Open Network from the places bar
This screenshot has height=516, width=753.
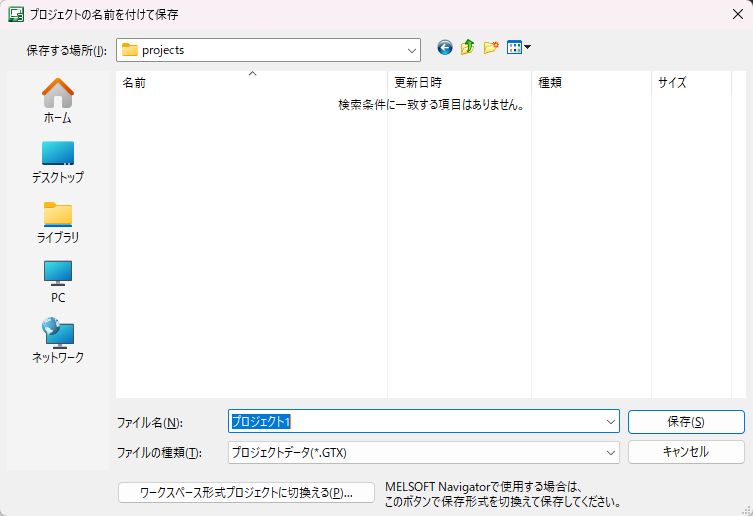[57, 341]
